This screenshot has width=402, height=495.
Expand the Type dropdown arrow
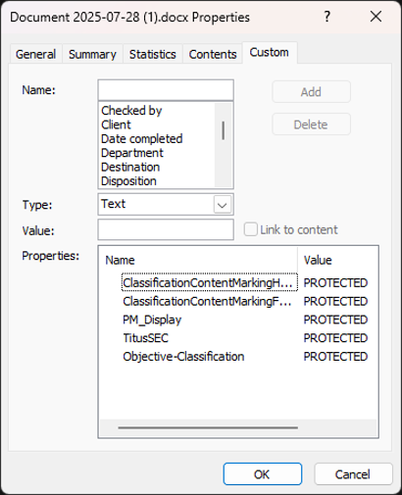tap(222, 204)
